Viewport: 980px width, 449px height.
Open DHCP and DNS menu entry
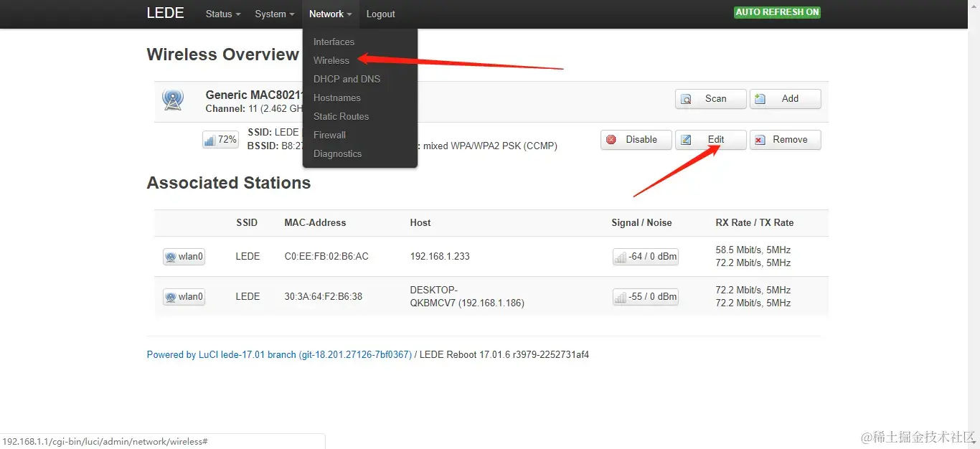click(x=347, y=79)
